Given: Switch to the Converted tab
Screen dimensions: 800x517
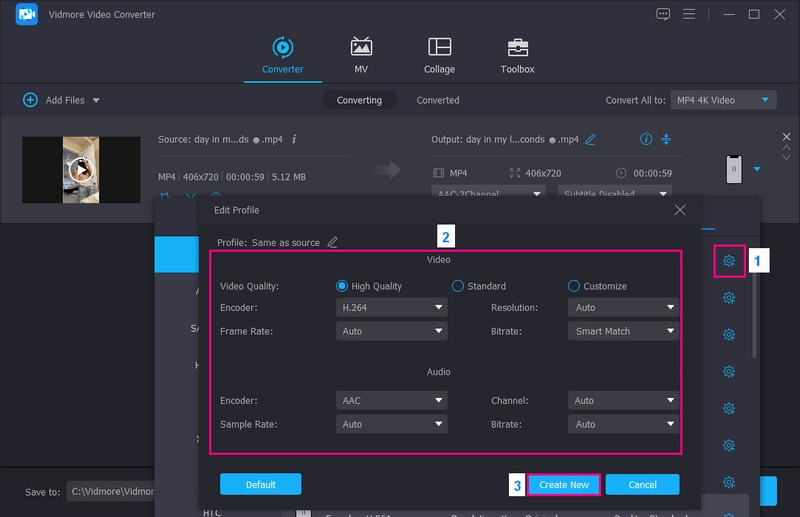Looking at the screenshot, I should [438, 100].
